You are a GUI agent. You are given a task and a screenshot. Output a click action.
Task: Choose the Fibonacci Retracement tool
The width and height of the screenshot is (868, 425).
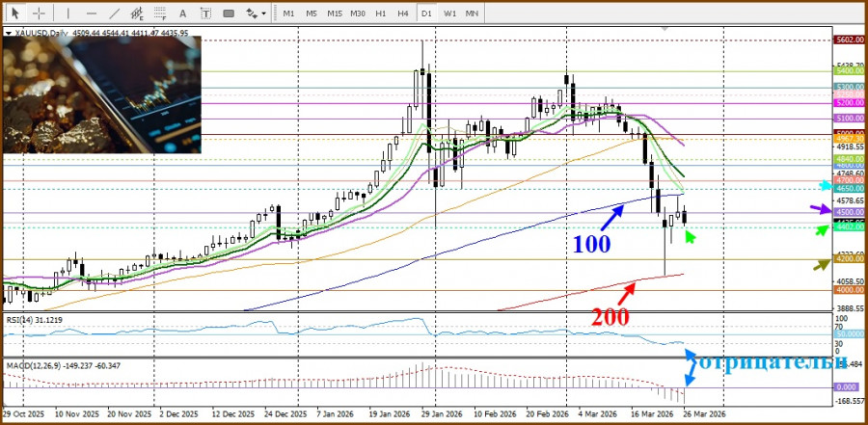160,13
